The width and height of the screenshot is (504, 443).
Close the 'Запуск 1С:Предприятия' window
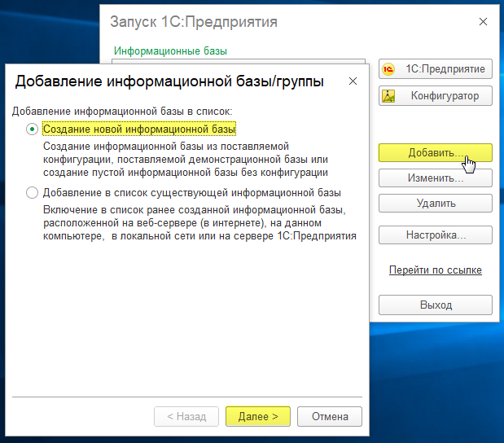(483, 22)
